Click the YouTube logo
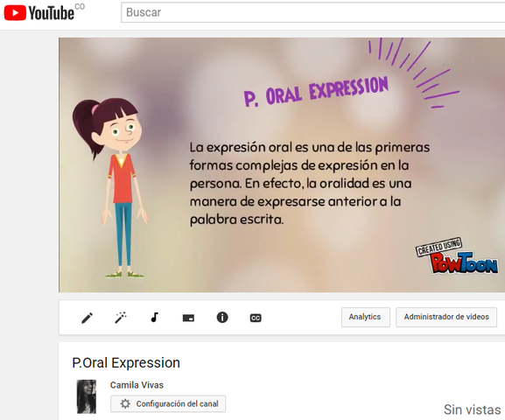 click(x=39, y=13)
